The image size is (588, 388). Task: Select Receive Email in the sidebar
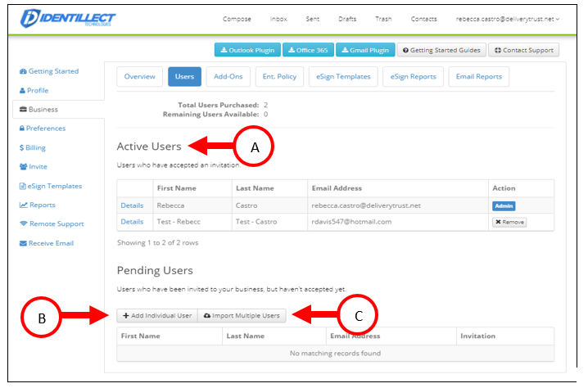click(49, 243)
